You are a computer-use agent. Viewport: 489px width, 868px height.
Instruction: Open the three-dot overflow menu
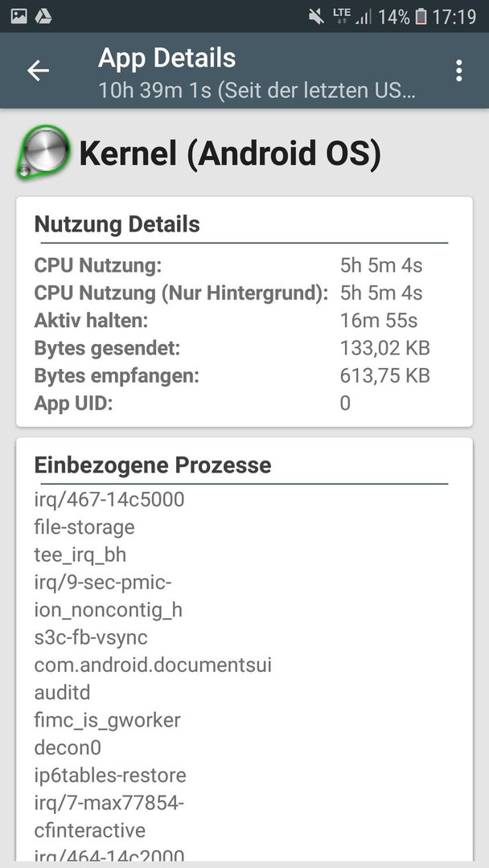(x=458, y=71)
